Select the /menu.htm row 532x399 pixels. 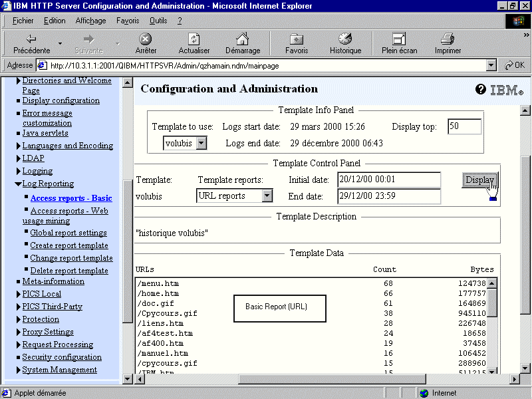311,284
